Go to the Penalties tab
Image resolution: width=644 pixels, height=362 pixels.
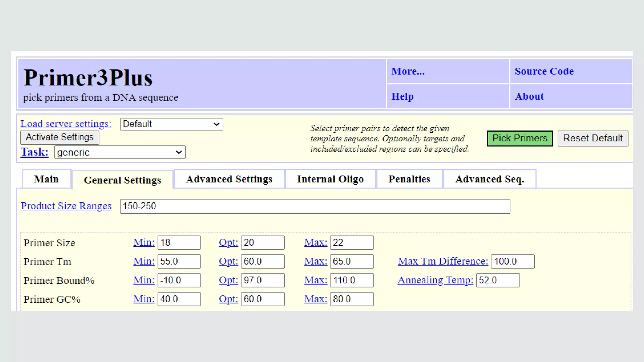(x=409, y=179)
